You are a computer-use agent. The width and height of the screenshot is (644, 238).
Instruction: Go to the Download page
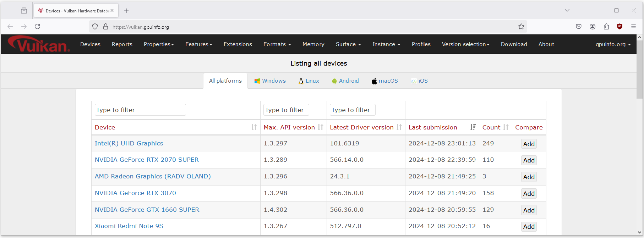pyautogui.click(x=514, y=44)
